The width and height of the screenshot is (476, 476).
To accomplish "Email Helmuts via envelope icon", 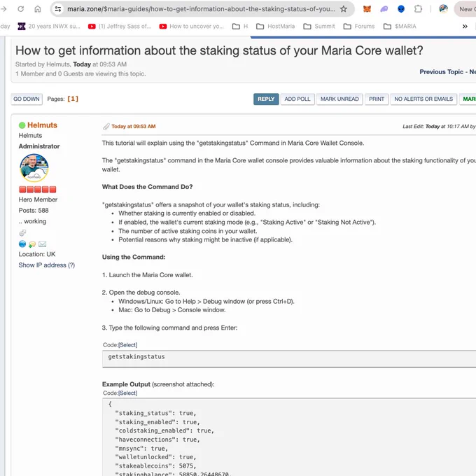I will (x=43, y=244).
